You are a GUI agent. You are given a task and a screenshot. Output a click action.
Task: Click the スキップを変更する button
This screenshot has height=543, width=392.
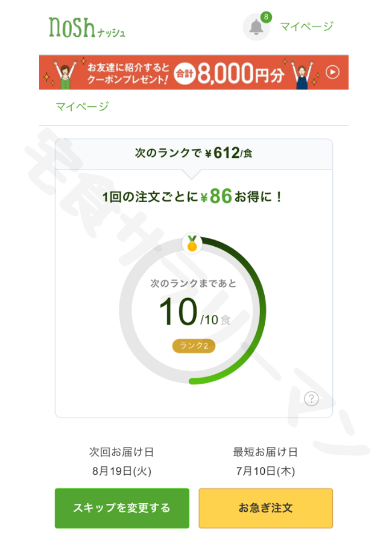122,508
